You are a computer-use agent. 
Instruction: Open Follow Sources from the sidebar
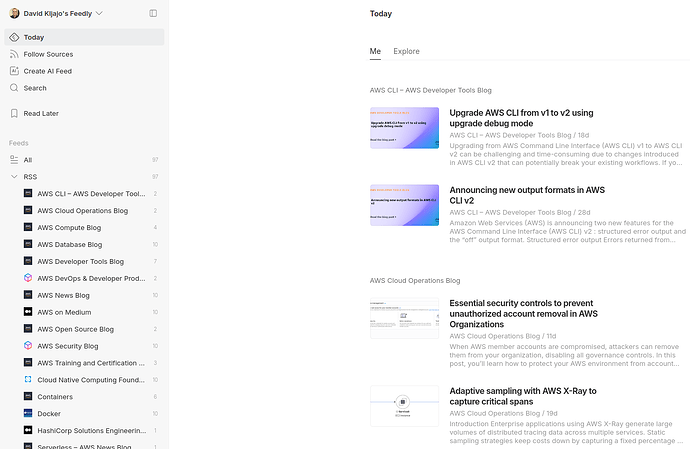[48, 54]
